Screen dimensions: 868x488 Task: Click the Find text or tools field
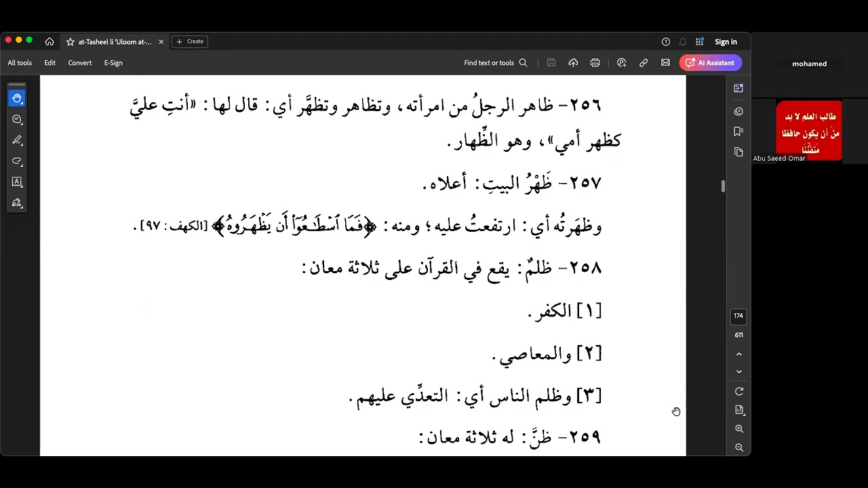(496, 63)
